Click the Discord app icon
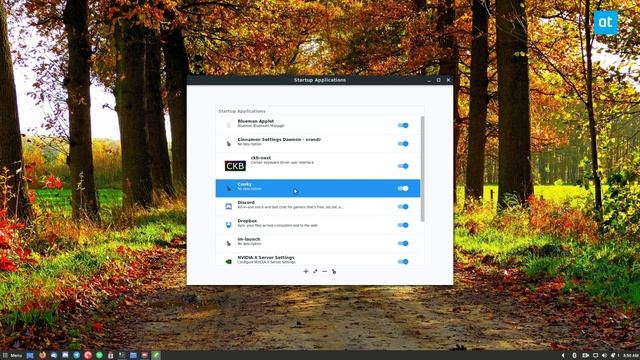The image size is (640, 360). tap(229, 207)
